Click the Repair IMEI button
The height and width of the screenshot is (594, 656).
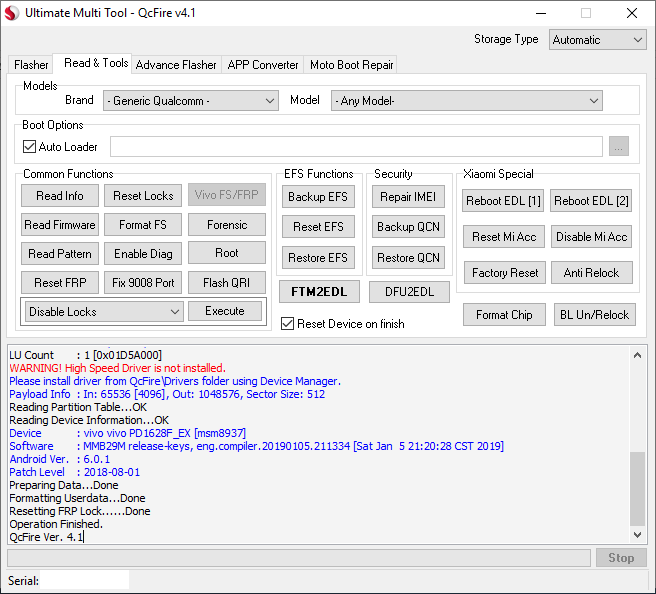408,197
